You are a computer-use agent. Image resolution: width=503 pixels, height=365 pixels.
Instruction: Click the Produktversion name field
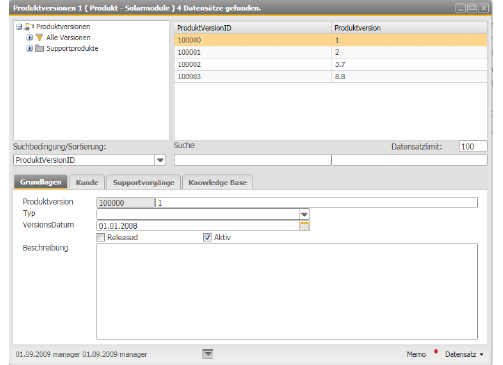tap(317, 203)
